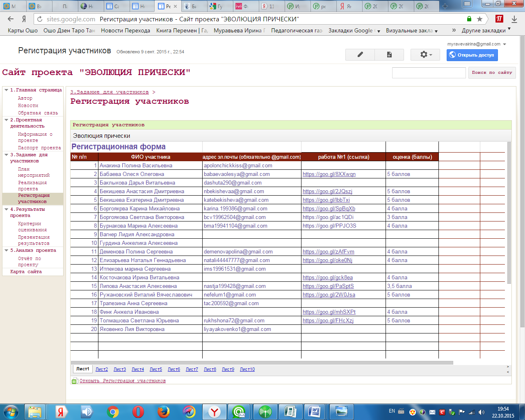
Task: Open the Новости Перехода bookmark
Action: point(126,30)
